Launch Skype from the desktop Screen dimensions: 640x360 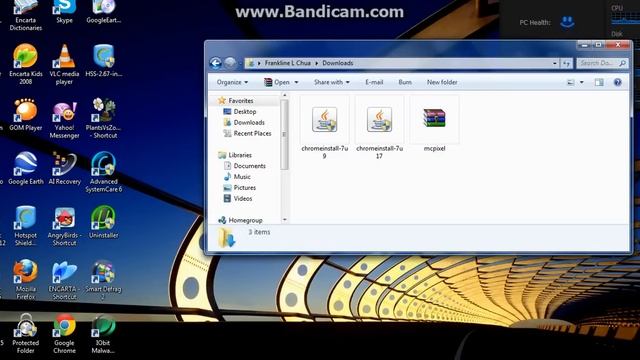click(64, 12)
